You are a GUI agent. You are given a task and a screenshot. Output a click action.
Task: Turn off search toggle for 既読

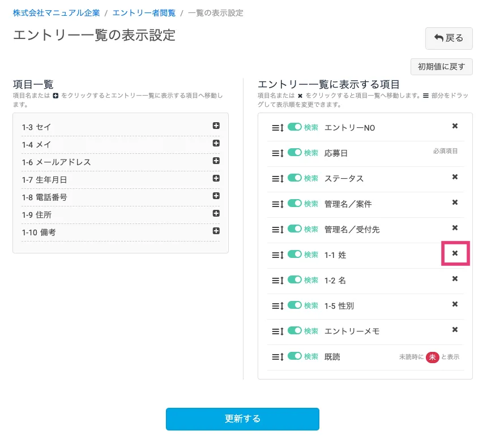(x=294, y=356)
